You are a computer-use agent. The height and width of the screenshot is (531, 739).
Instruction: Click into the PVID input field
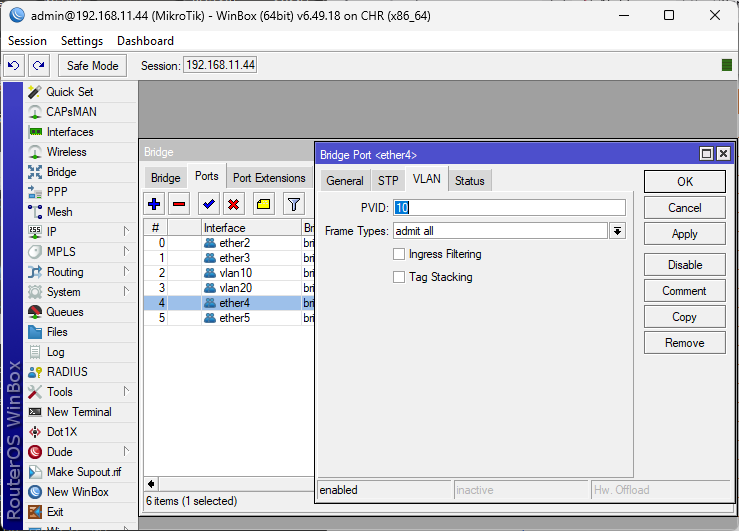tap(510, 208)
